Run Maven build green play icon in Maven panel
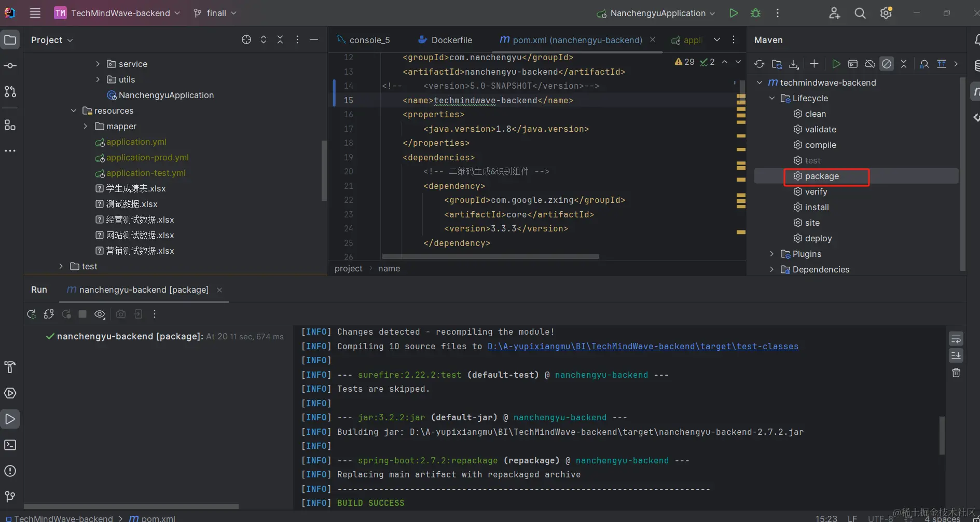 (x=836, y=64)
